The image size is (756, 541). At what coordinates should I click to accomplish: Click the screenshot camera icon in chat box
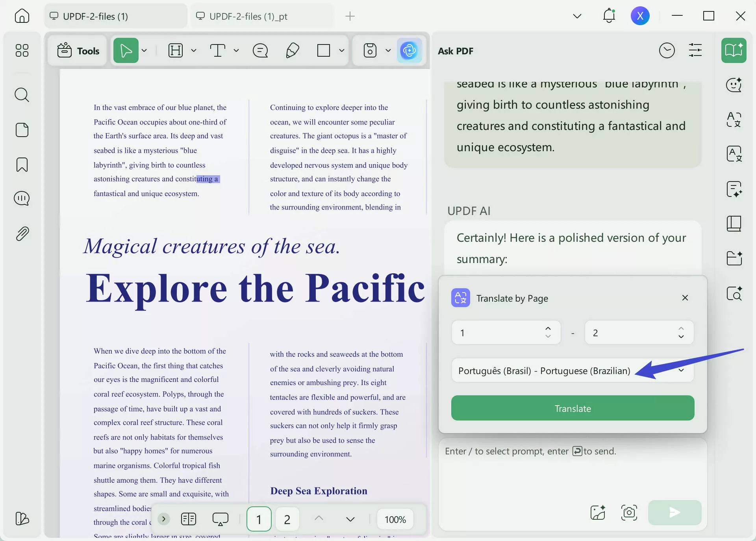tap(629, 513)
